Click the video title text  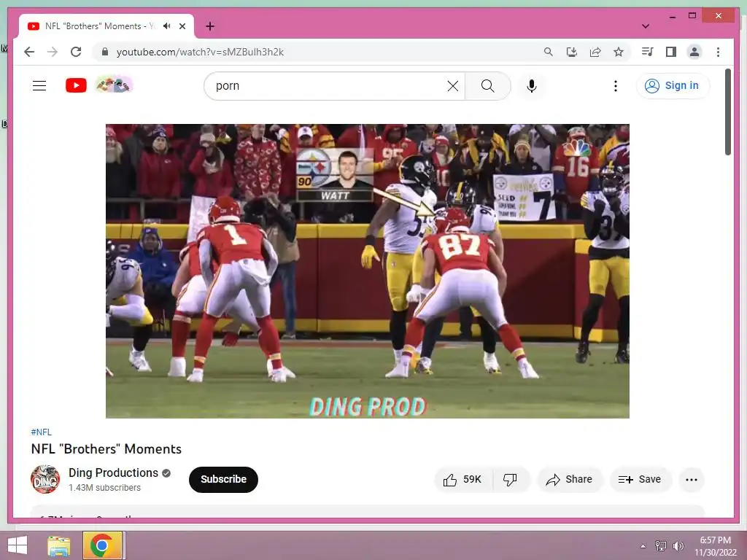pyautogui.click(x=107, y=449)
